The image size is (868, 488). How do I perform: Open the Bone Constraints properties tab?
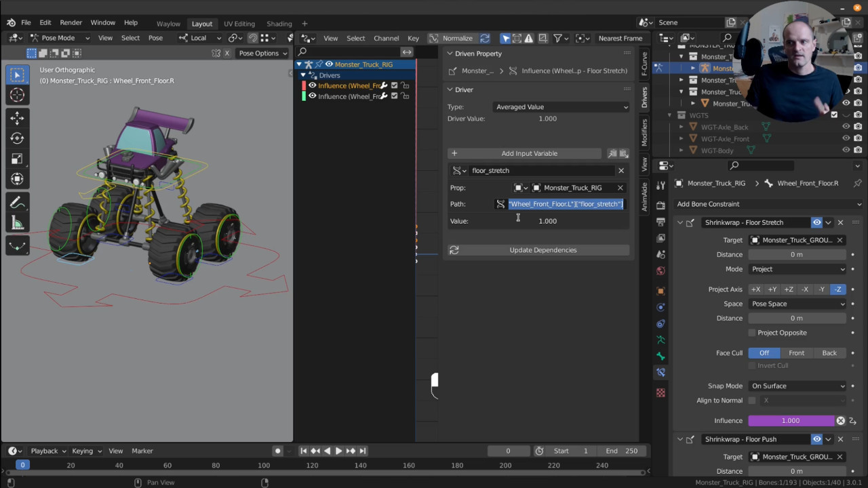click(x=661, y=372)
